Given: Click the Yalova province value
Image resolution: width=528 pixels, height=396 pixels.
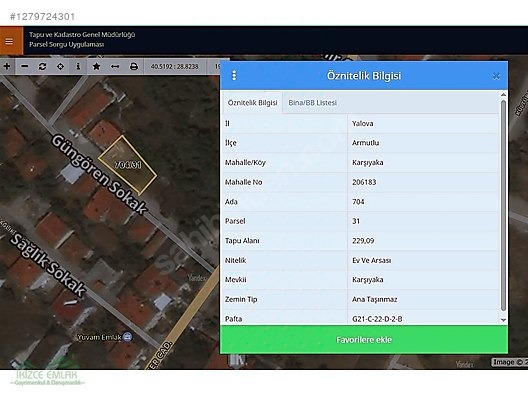Looking at the screenshot, I should pyautogui.click(x=362, y=123).
